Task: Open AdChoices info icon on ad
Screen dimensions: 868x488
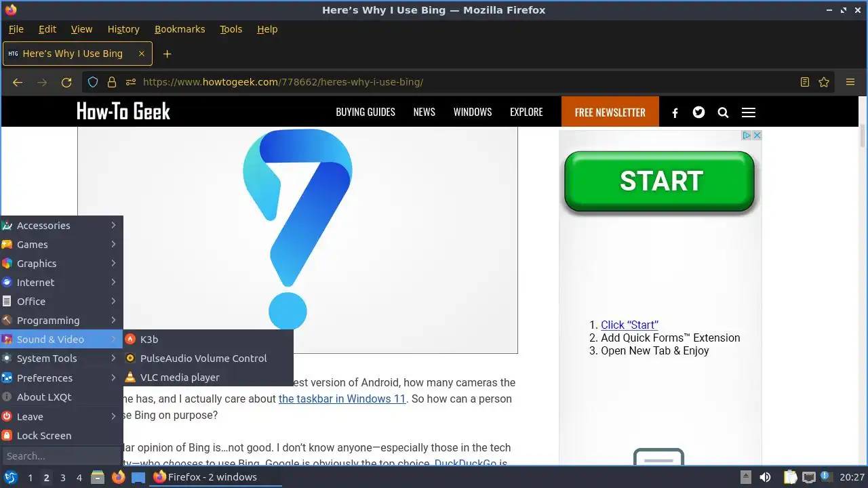Action: [x=747, y=136]
